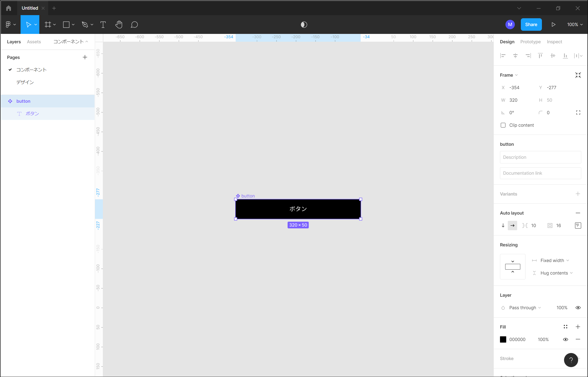This screenshot has width=588, height=377.
Task: Switch to the Assets tab
Action: click(x=34, y=42)
